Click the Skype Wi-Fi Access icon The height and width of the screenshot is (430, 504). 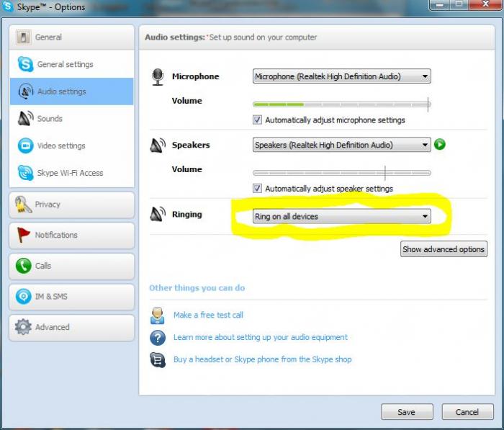pyautogui.click(x=25, y=173)
